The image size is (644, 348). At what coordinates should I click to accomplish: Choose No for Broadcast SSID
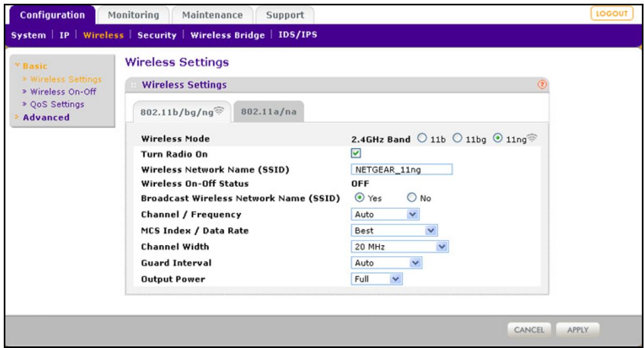[x=412, y=198]
